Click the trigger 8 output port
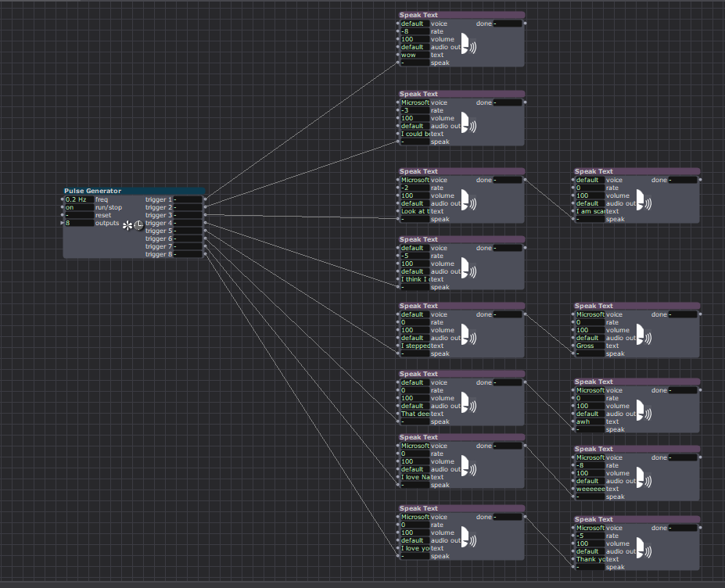This screenshot has height=588, width=725. 206,254
